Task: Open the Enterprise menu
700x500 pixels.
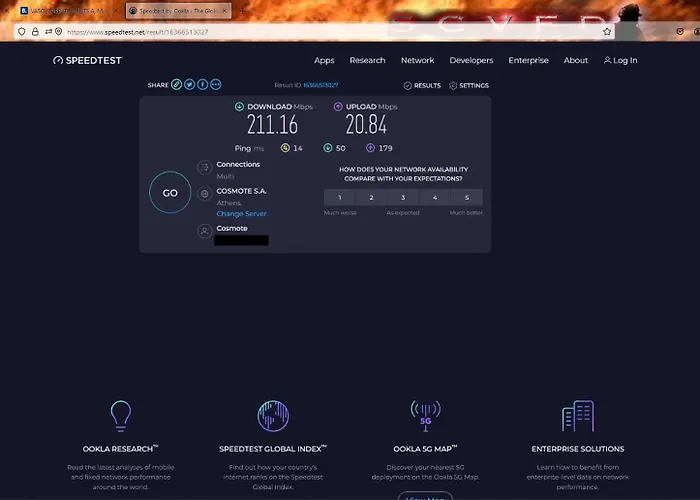Action: (x=529, y=60)
